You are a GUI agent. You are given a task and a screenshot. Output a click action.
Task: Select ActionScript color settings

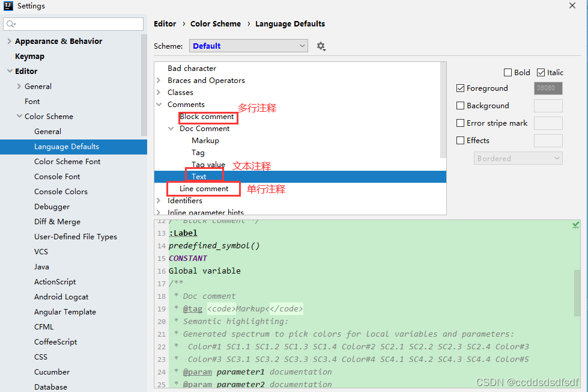pyautogui.click(x=55, y=281)
